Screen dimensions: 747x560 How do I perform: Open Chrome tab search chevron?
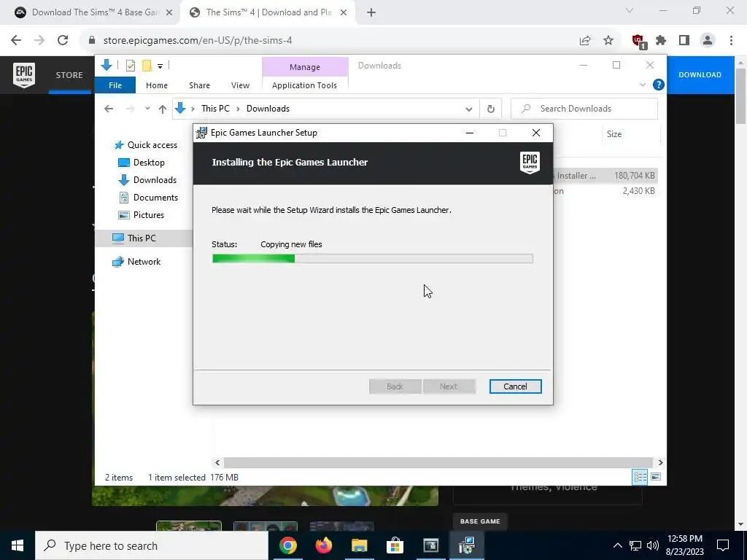[x=630, y=10]
